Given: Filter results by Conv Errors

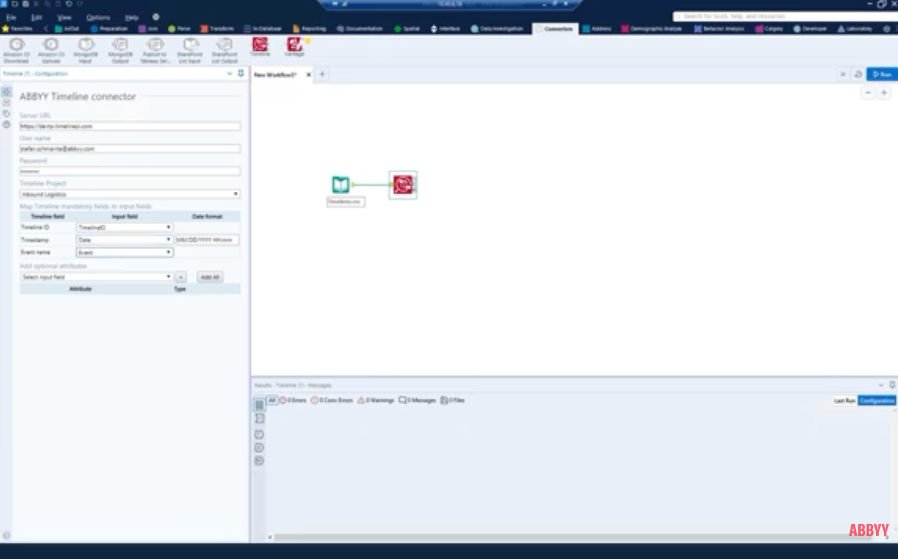Looking at the screenshot, I should click(332, 400).
